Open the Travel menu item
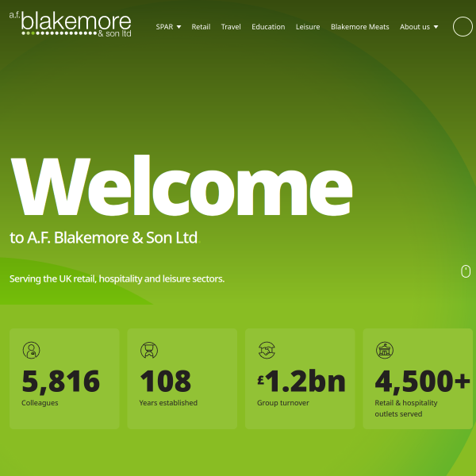 (231, 27)
